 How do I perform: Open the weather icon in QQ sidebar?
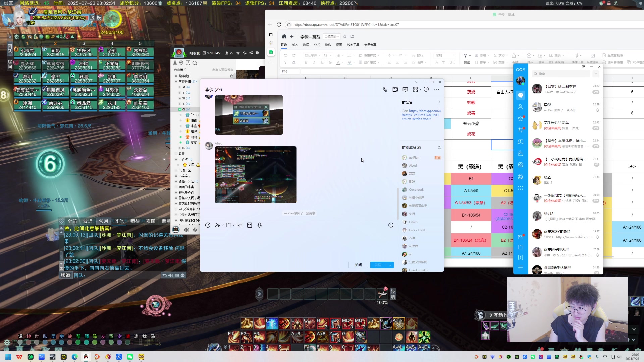521,154
